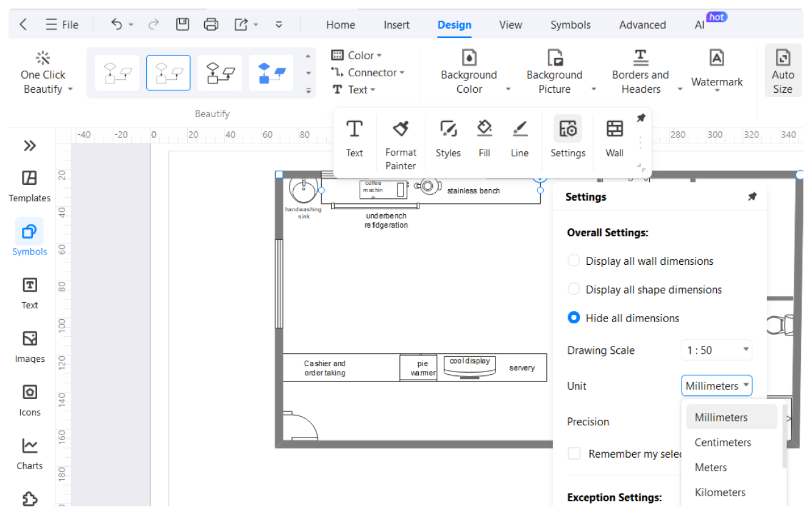Screen dimensions: 812x515
Task: Open the Symbols ribbon tab
Action: [571, 24]
